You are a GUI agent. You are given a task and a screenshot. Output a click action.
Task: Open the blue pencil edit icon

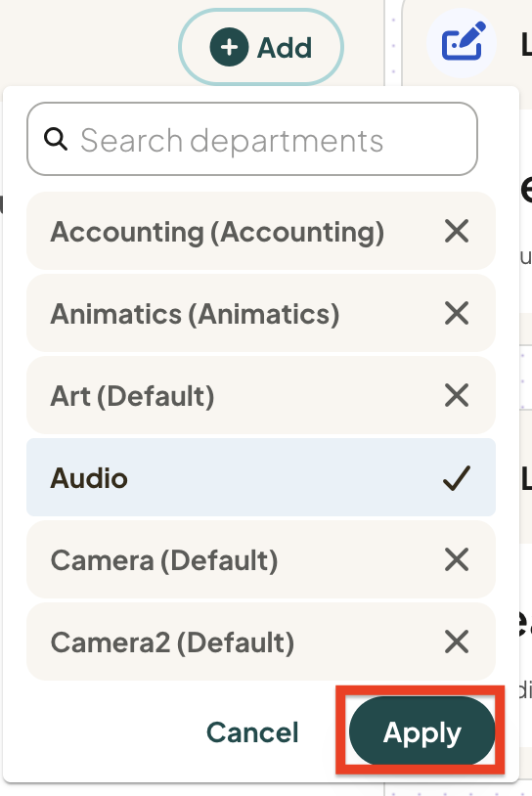[x=464, y=41]
